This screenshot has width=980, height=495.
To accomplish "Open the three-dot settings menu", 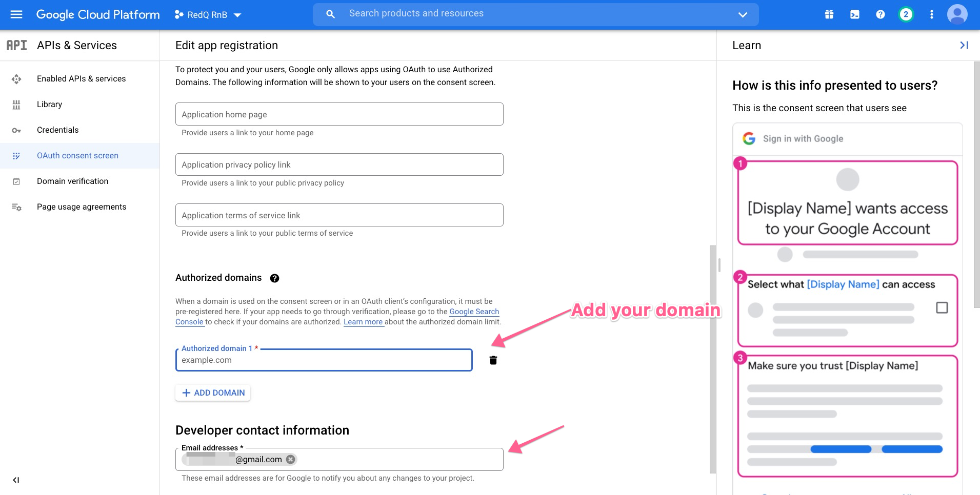I will pyautogui.click(x=932, y=14).
